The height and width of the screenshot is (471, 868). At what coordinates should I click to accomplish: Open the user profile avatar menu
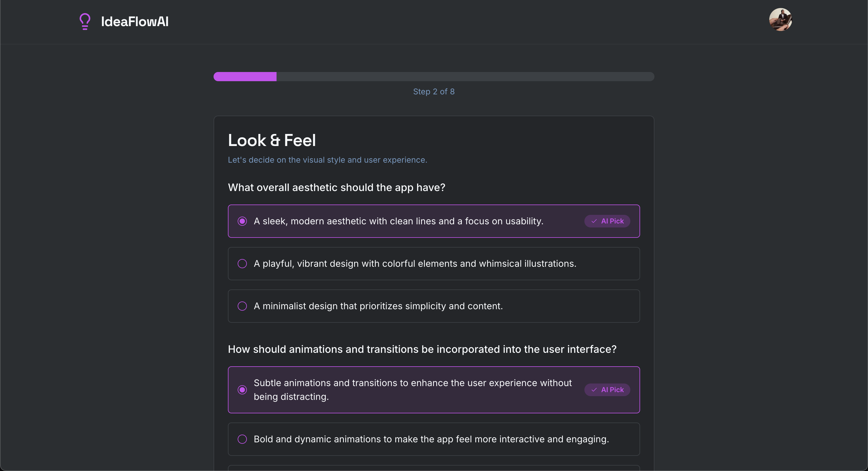[x=781, y=20]
